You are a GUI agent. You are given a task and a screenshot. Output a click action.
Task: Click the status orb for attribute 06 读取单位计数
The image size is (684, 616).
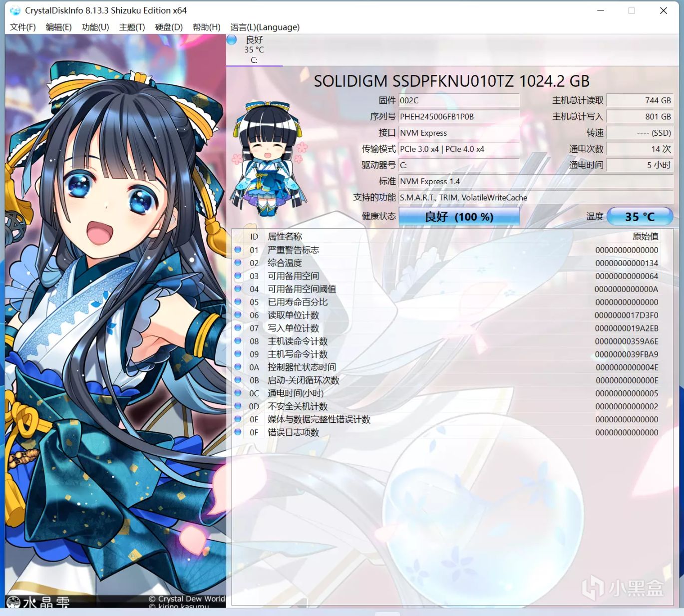[238, 315]
